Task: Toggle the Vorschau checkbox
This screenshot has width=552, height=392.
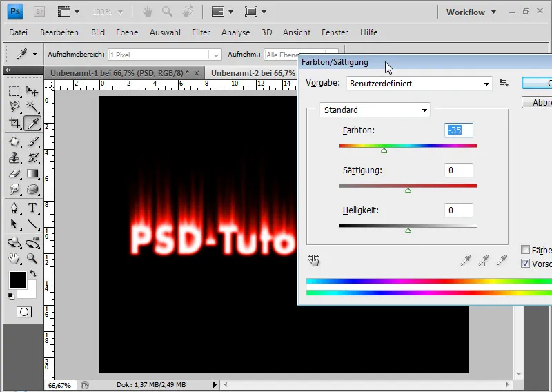Action: pos(525,264)
